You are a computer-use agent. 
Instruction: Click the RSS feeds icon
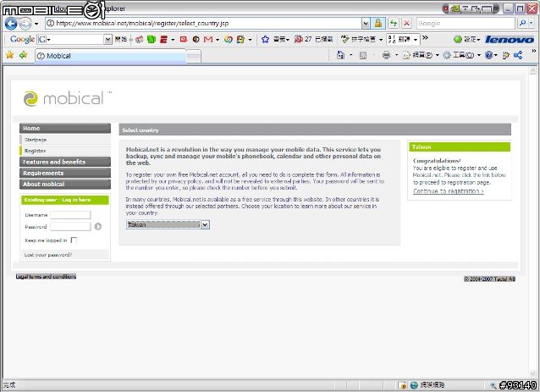362,55
